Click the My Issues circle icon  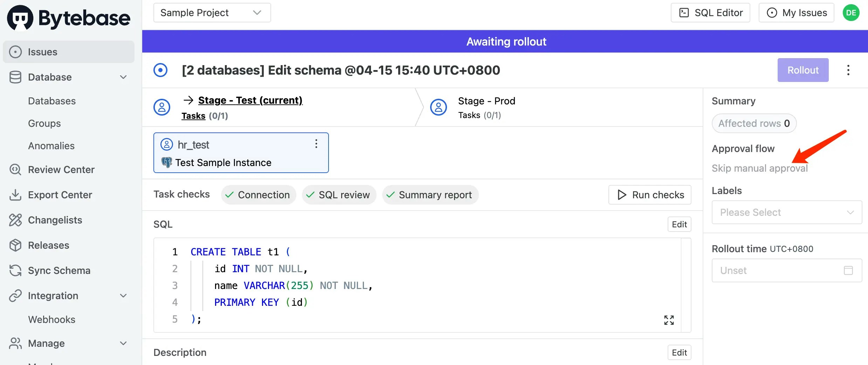772,13
